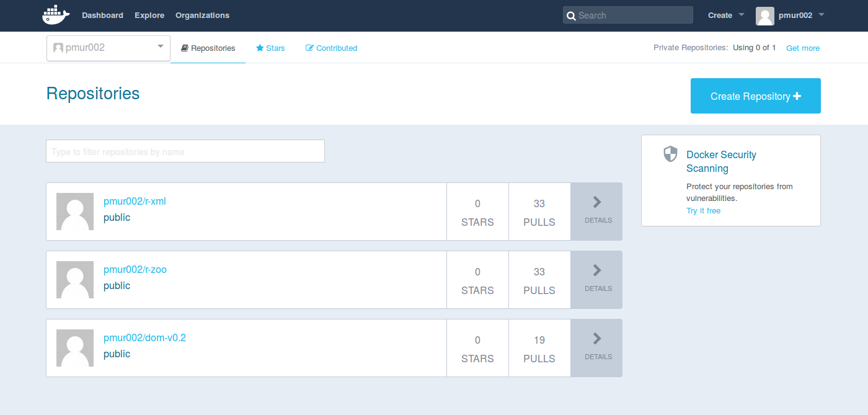Open the Dashboard menu item

click(x=102, y=16)
